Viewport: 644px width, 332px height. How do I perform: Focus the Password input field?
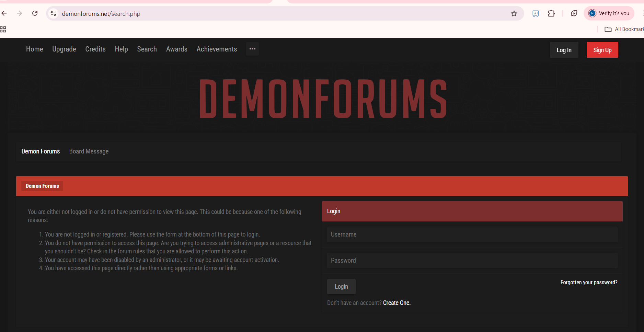pos(472,261)
